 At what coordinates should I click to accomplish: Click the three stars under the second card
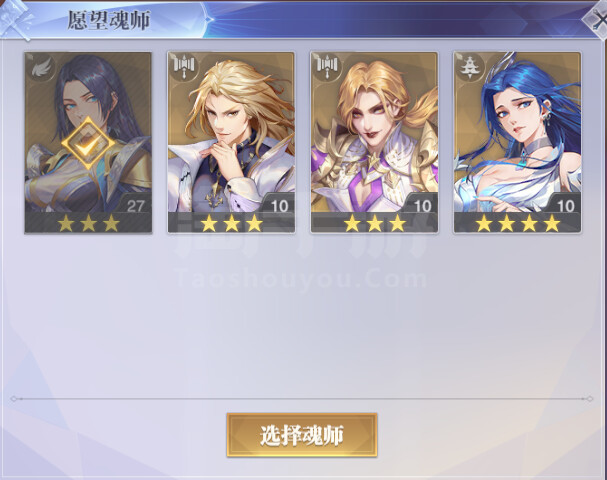231,224
